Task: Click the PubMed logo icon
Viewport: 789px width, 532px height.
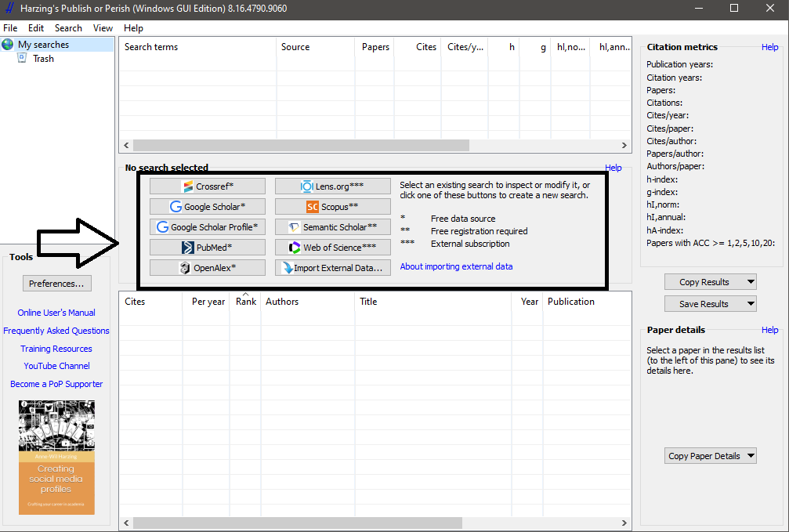Action: click(x=188, y=247)
